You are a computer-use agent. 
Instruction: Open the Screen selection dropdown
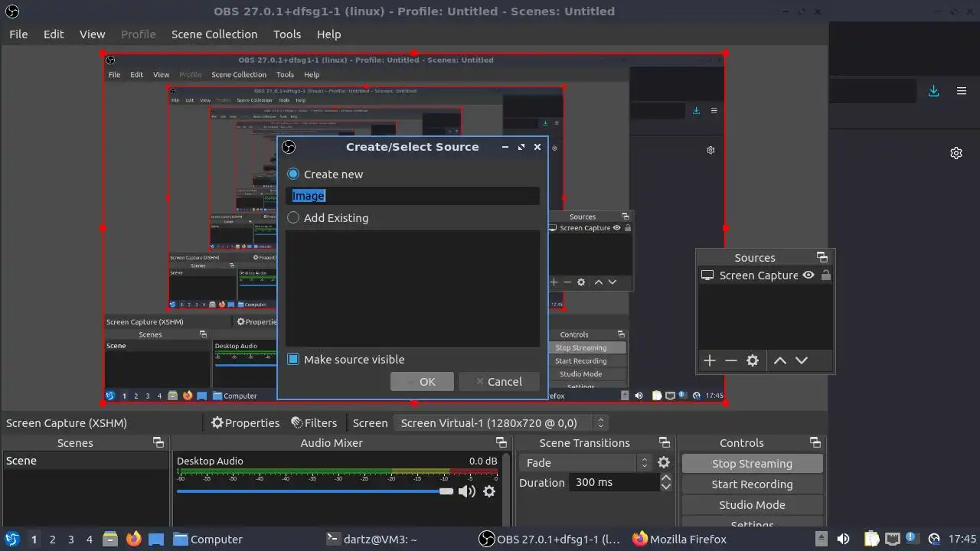pyautogui.click(x=501, y=422)
